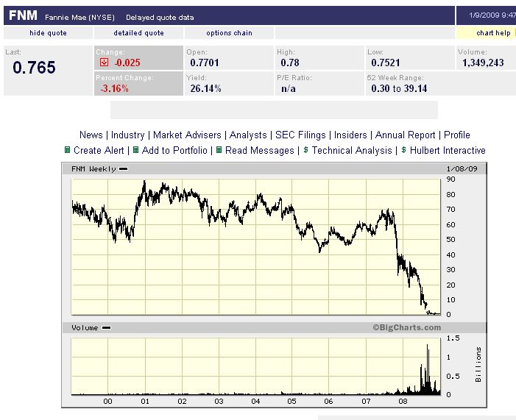
Task: Click the Billions volume axis label
Action: coord(478,364)
